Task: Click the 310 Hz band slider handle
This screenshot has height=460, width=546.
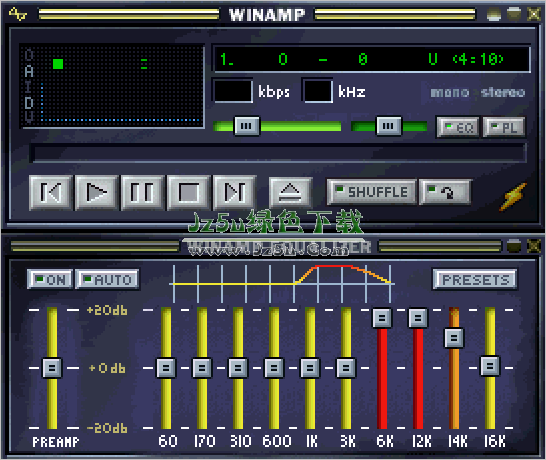Action: pyautogui.click(x=238, y=368)
